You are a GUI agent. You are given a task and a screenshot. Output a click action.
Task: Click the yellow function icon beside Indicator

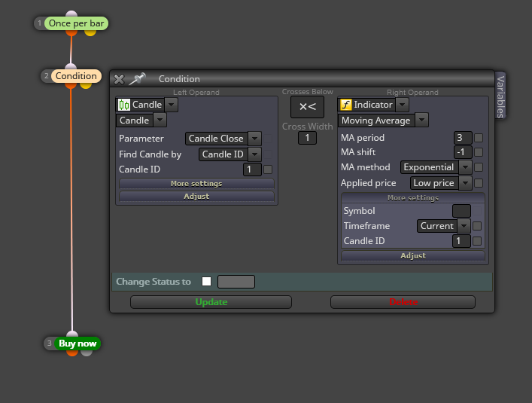pos(345,105)
